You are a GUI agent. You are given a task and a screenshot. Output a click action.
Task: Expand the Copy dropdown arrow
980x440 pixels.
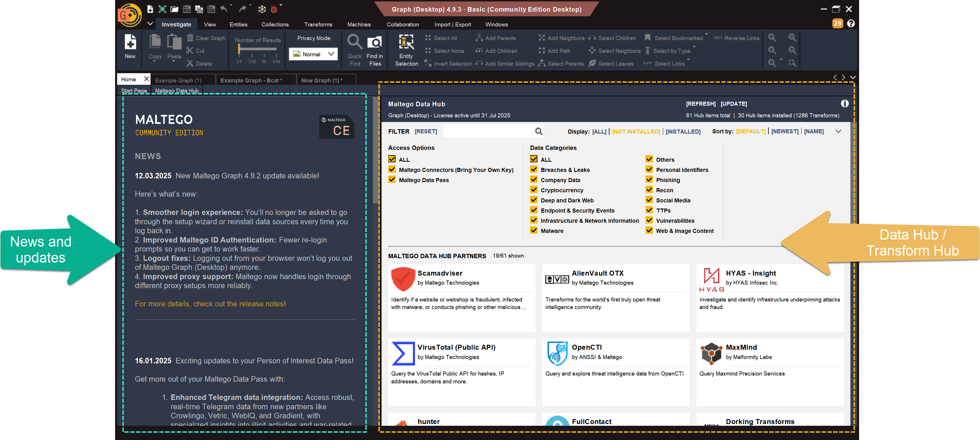pyautogui.click(x=154, y=61)
